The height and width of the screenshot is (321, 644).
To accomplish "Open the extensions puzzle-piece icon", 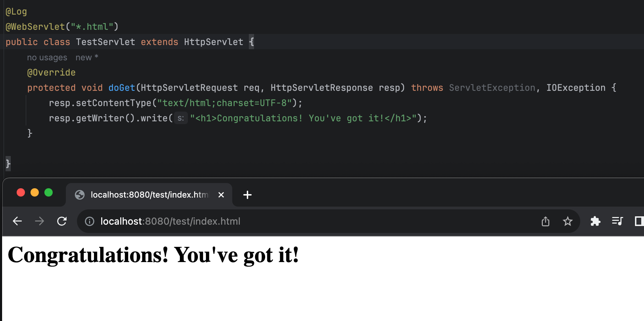I will click(x=595, y=221).
